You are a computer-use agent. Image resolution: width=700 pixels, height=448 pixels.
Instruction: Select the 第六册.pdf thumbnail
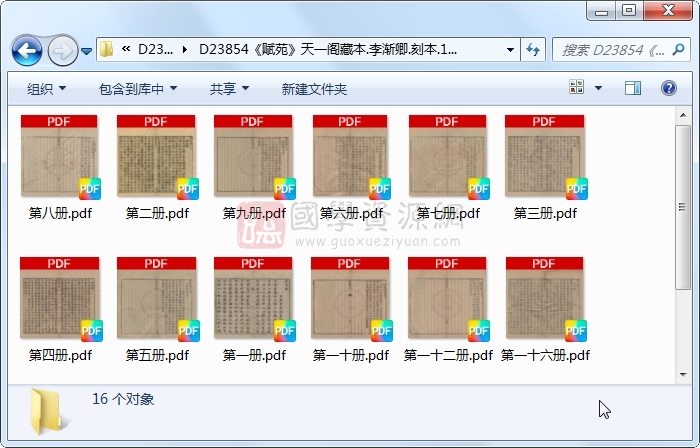pyautogui.click(x=351, y=157)
